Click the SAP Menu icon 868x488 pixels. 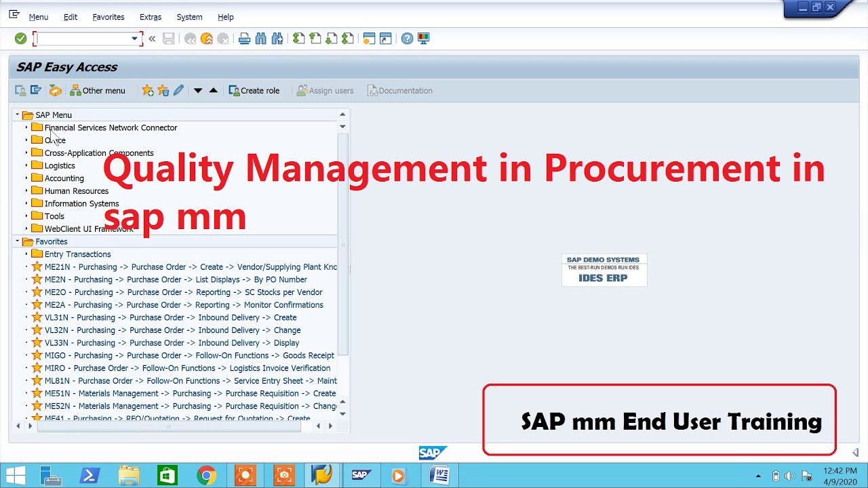37,90
